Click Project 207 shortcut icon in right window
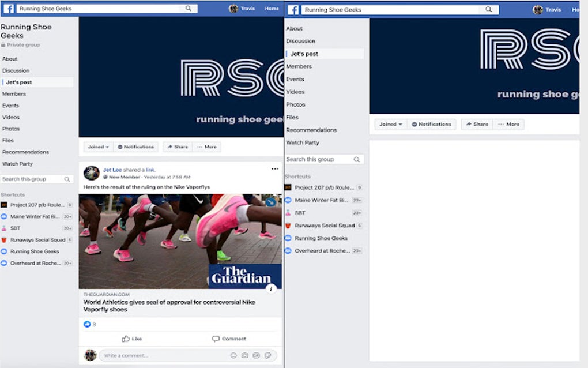The height and width of the screenshot is (368, 588). coord(288,187)
